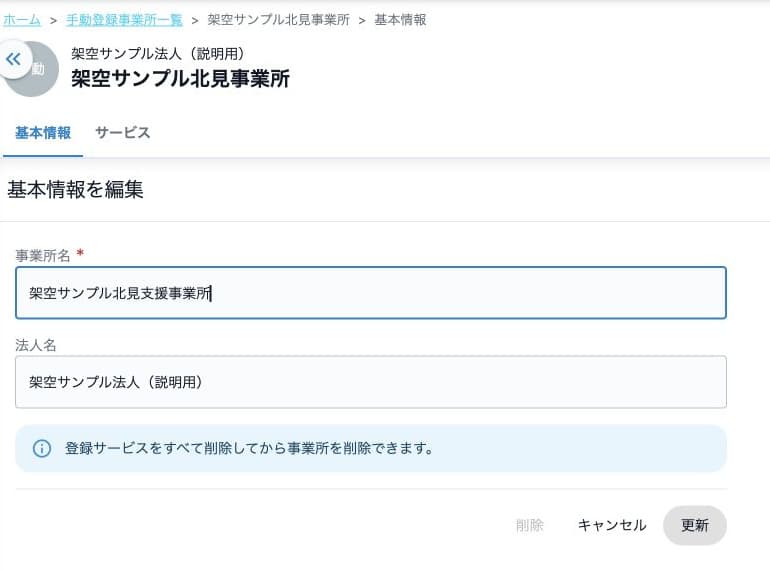Focus the 事業所名 input field
Image resolution: width=770 pixels, height=570 pixels.
(371, 293)
